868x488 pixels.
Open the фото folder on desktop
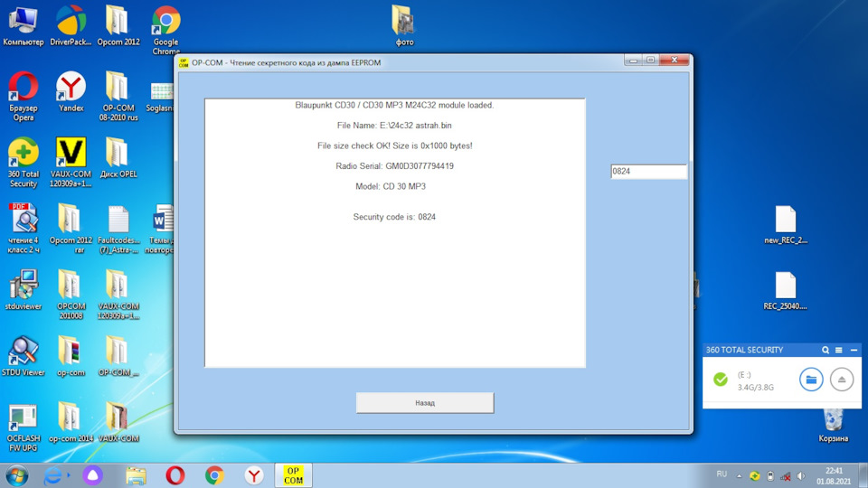(x=404, y=25)
